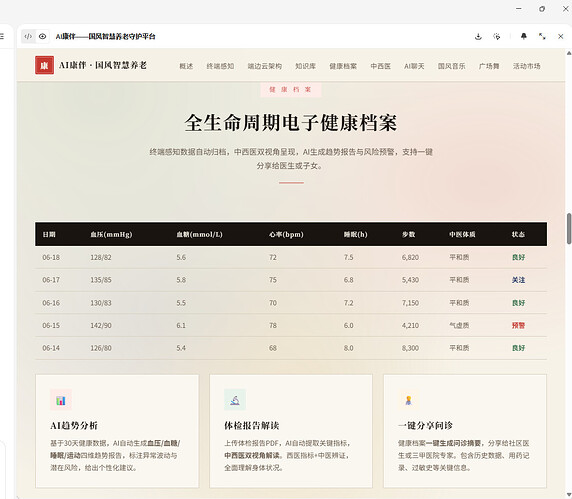Screen dimensions: 572x499
Task: Click the microscope icon on 体检报告解读 card
Action: point(235,400)
